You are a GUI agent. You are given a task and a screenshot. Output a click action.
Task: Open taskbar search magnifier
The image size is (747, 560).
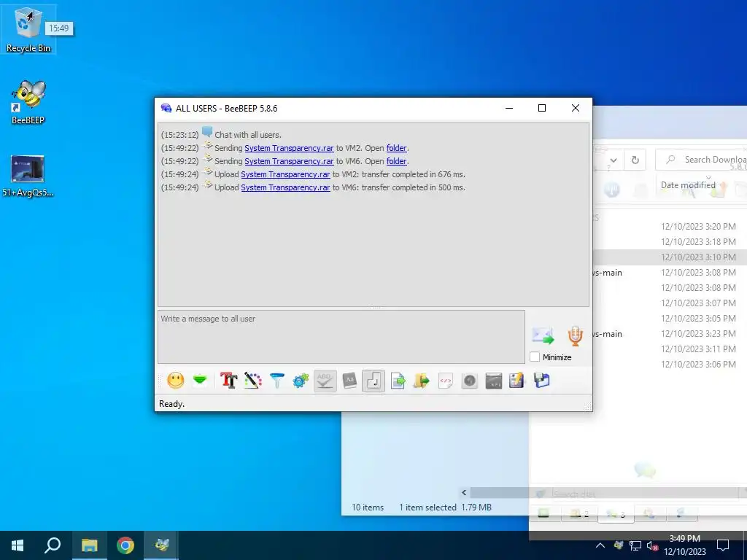(x=53, y=545)
